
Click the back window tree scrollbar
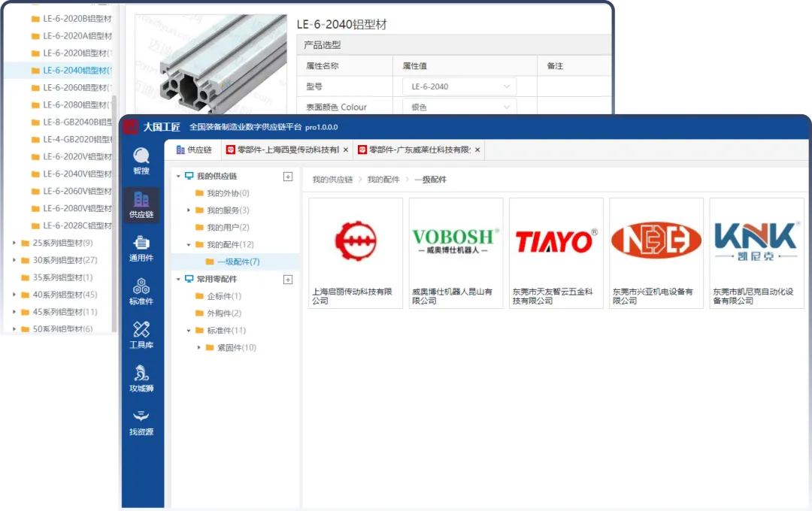click(114, 212)
